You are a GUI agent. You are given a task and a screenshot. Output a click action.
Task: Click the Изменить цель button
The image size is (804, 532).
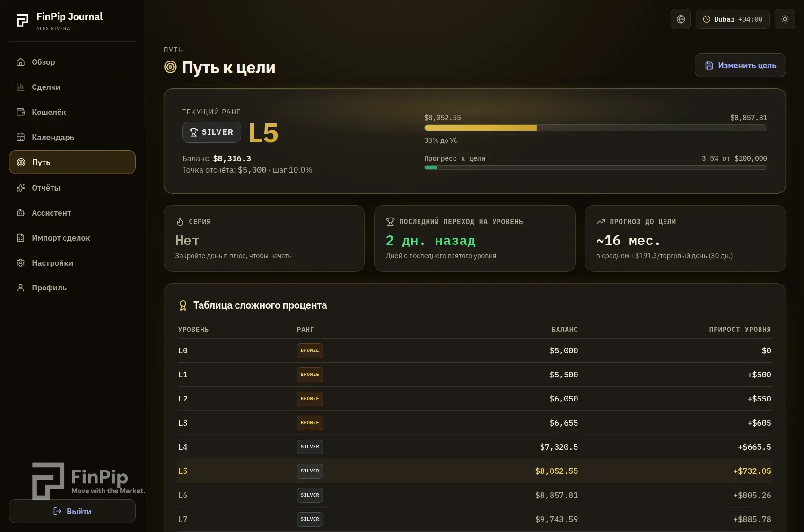[740, 65]
